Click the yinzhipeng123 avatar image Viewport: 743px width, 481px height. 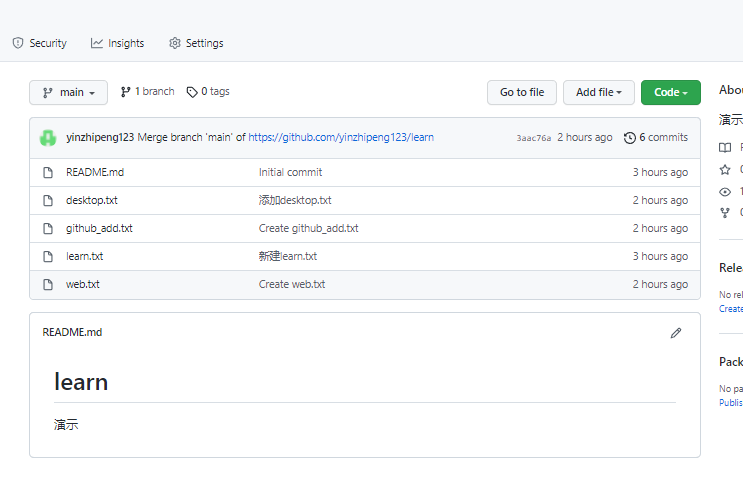[48, 138]
